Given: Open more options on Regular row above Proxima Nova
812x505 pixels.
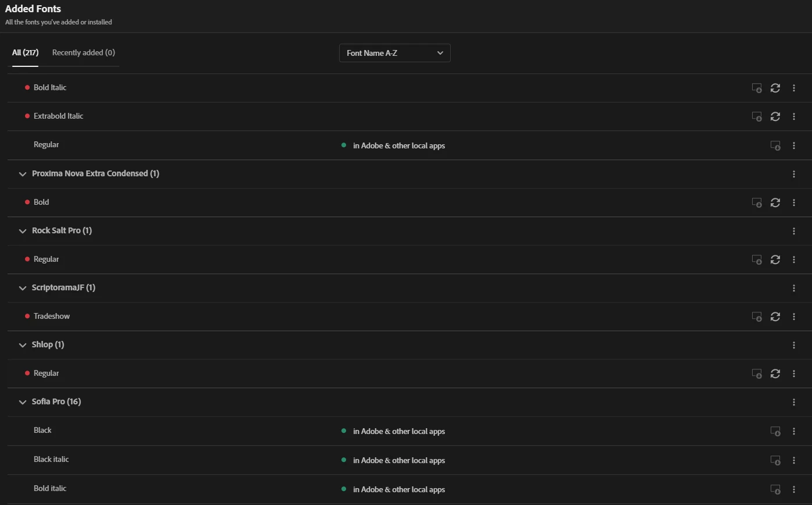Looking at the screenshot, I should (794, 146).
